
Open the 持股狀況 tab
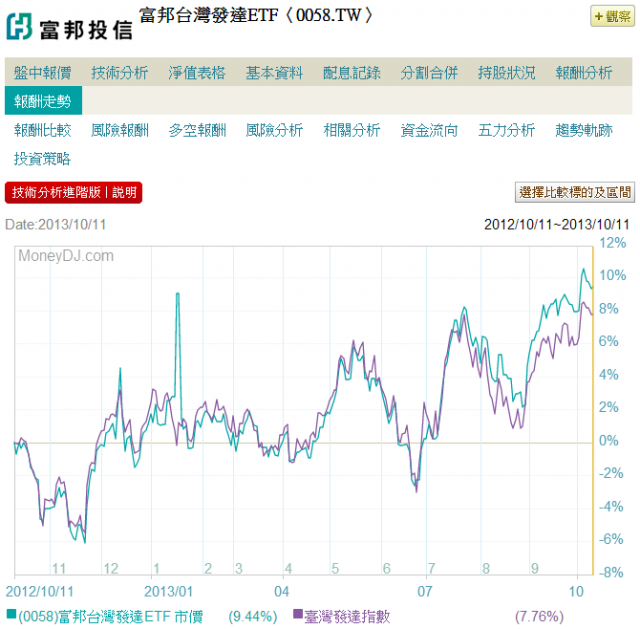pos(507,73)
